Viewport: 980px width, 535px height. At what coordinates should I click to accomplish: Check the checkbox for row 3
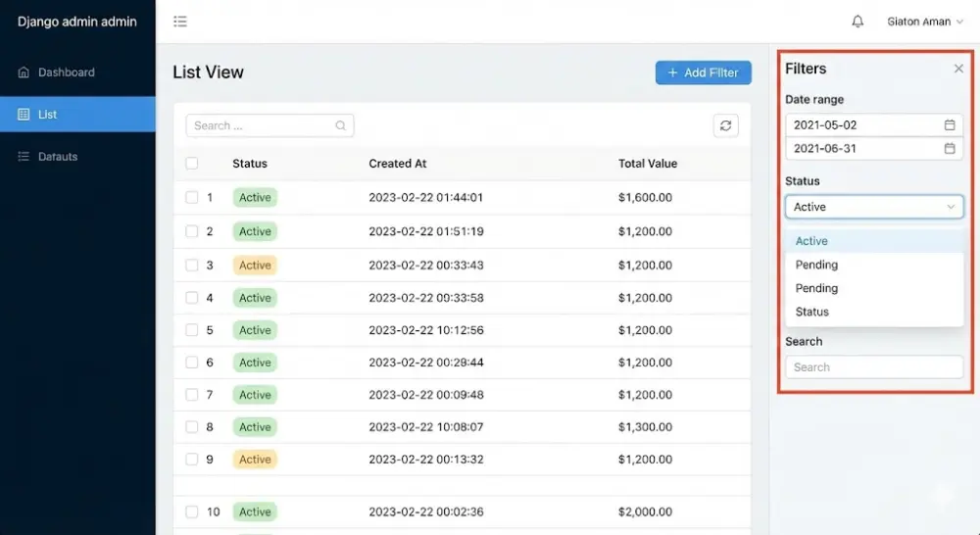(x=192, y=265)
